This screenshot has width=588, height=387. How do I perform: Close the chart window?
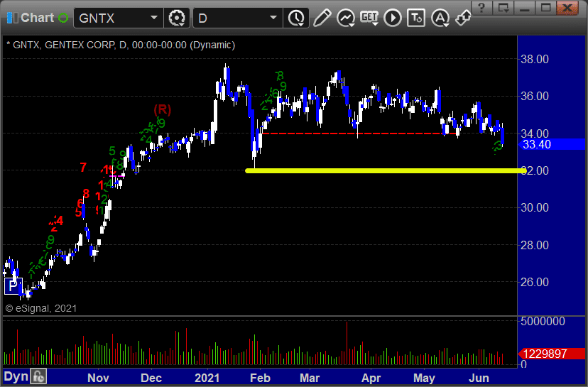(567, 7)
